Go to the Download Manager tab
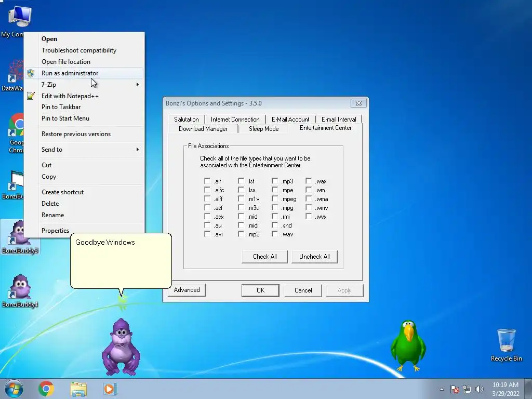This screenshot has height=399, width=532. point(203,129)
